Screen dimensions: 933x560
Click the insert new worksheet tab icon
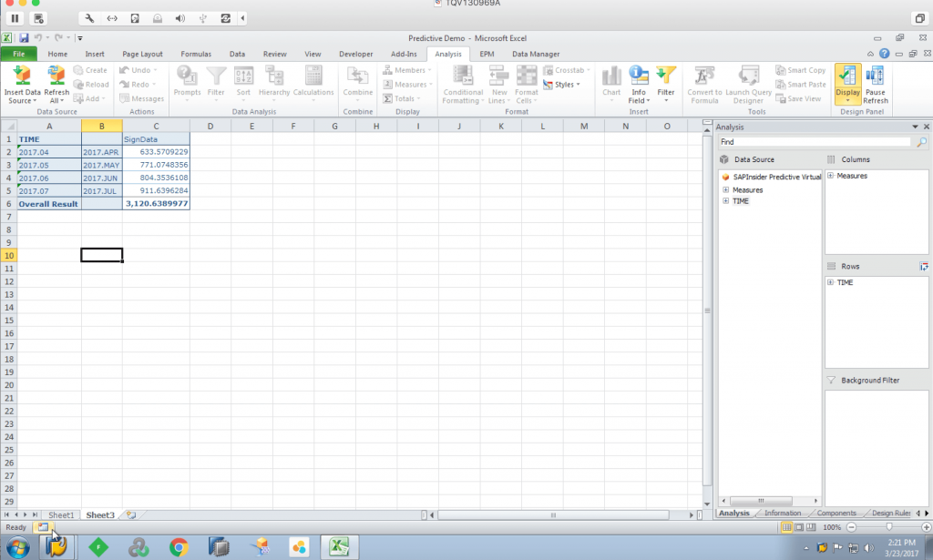point(131,514)
